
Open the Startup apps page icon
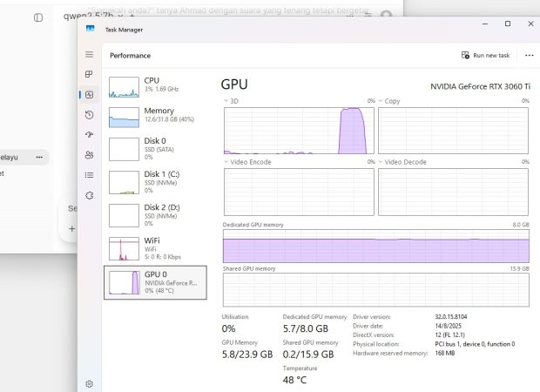(x=89, y=135)
